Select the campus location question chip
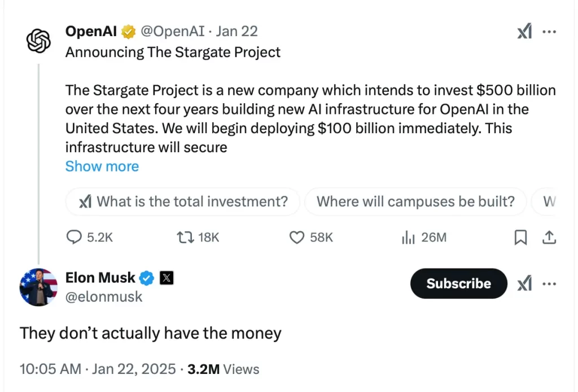Image resolution: width=578 pixels, height=392 pixels. coord(415,201)
